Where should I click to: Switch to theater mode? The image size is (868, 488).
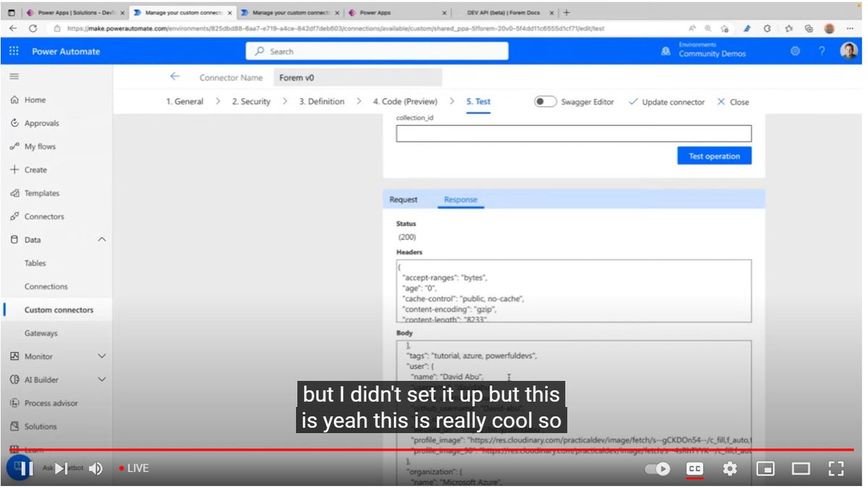click(801, 468)
